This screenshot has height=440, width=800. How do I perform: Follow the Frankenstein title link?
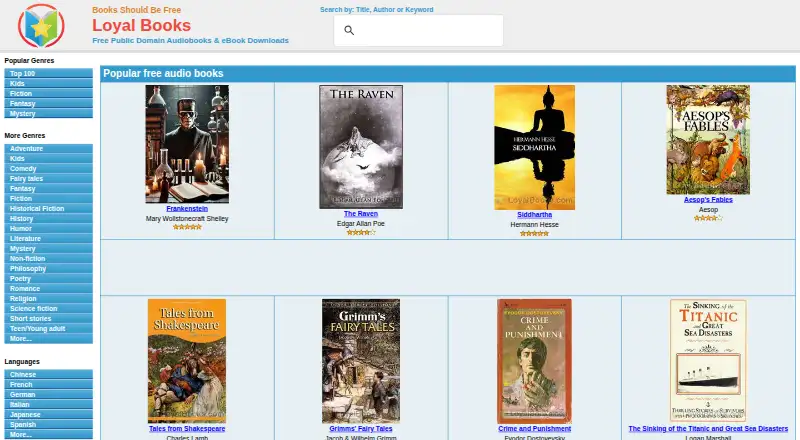tap(187, 209)
